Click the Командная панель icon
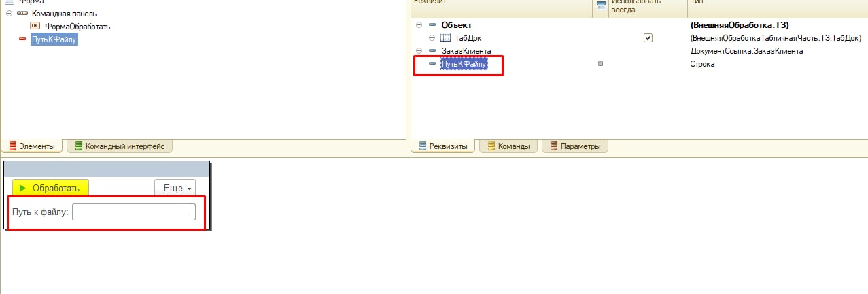 [22, 14]
